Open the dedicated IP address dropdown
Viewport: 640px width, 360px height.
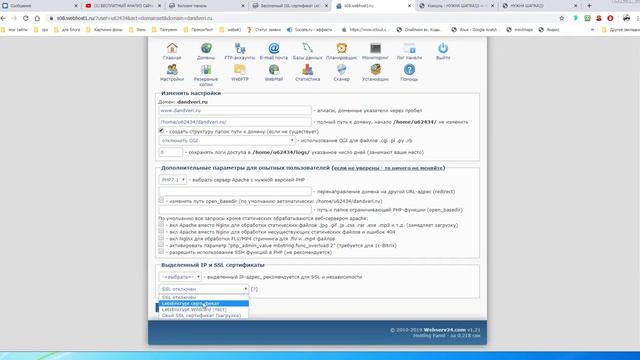(180, 277)
